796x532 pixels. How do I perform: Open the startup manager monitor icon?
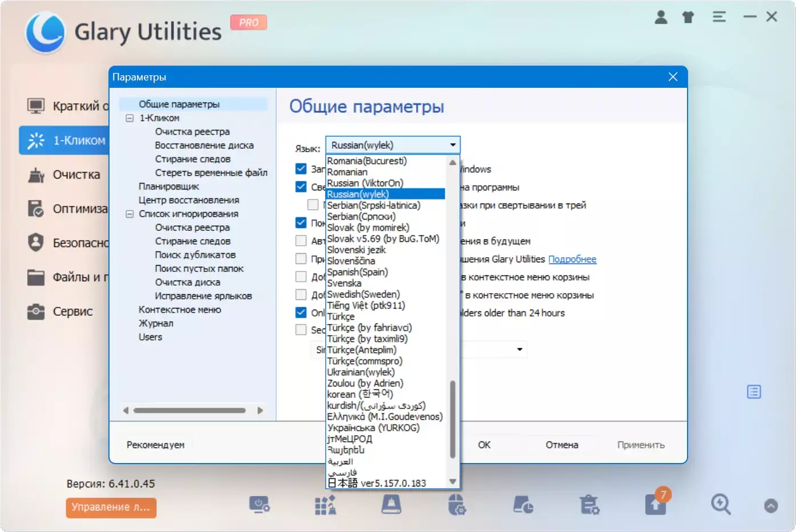click(259, 505)
